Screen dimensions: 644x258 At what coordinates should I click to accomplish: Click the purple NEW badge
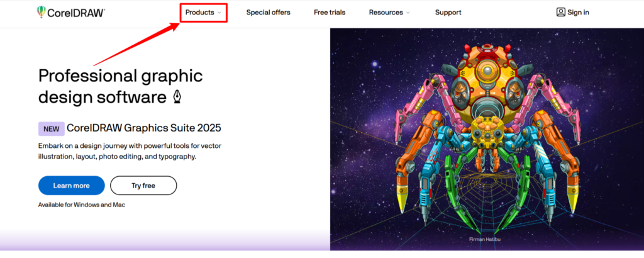click(x=52, y=129)
